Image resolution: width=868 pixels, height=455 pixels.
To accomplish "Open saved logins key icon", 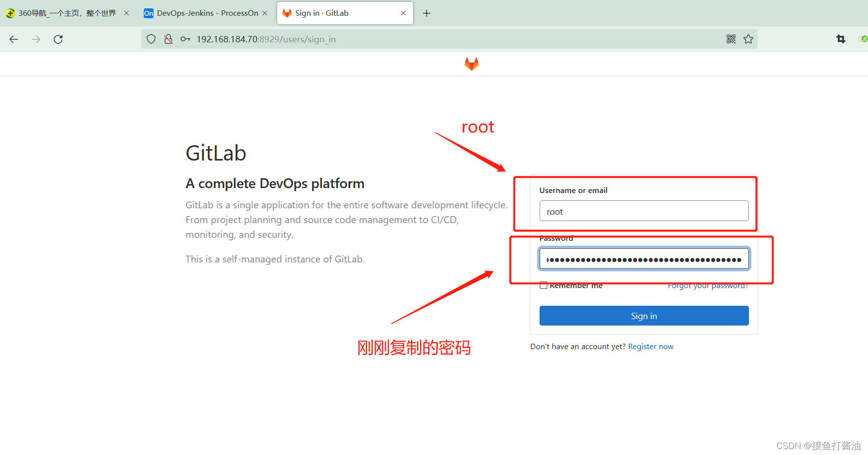I will 186,39.
